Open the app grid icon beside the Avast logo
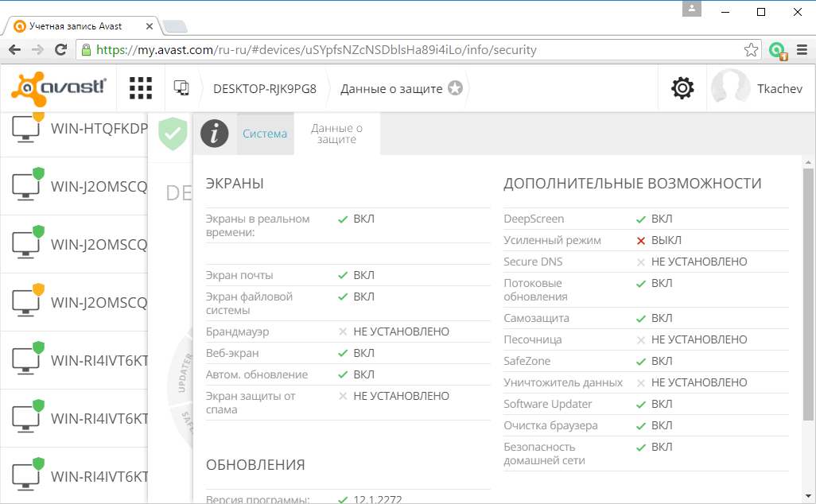This screenshot has height=504, width=816. coord(140,87)
